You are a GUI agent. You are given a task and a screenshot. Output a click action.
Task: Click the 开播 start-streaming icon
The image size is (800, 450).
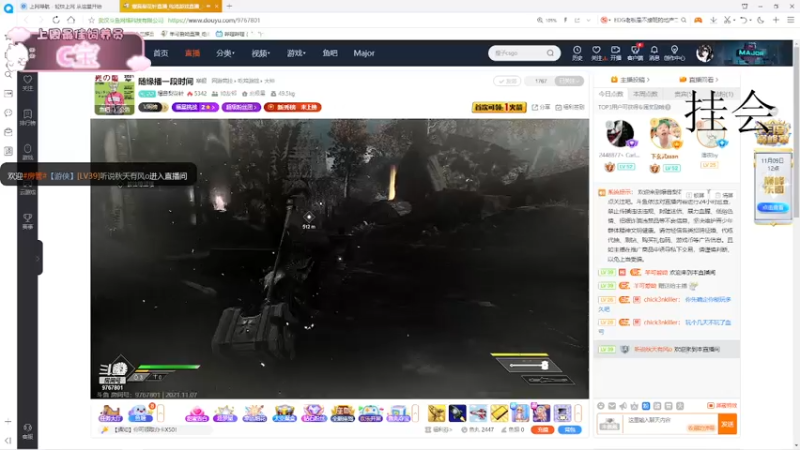[616, 53]
